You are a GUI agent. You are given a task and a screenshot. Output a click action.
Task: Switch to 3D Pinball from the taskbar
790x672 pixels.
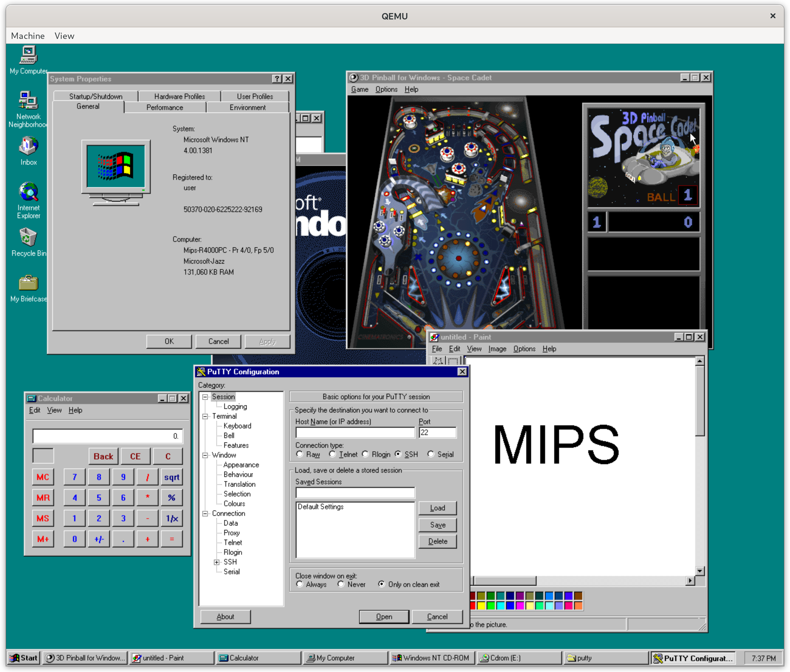tap(85, 658)
